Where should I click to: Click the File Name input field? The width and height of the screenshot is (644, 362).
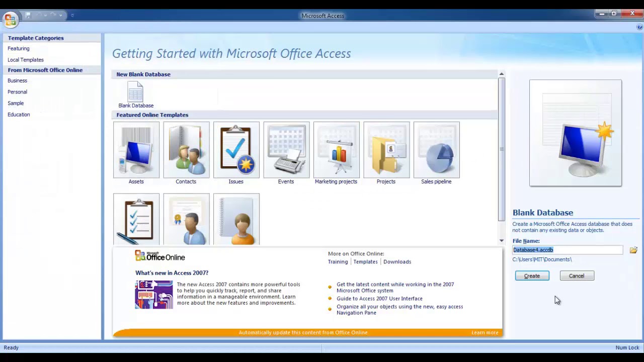pos(568,250)
